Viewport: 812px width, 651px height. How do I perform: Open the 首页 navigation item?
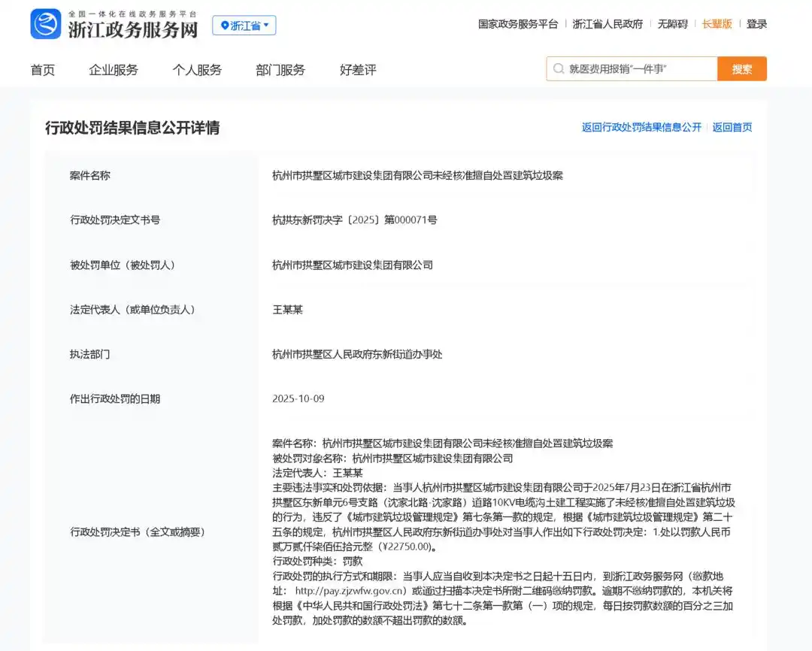43,70
